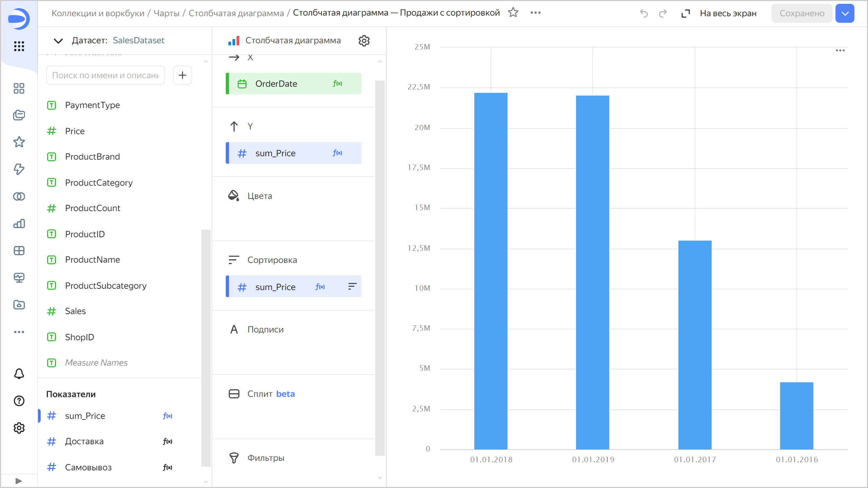Open the apps grid menu
The height and width of the screenshot is (488, 868).
click(x=19, y=46)
